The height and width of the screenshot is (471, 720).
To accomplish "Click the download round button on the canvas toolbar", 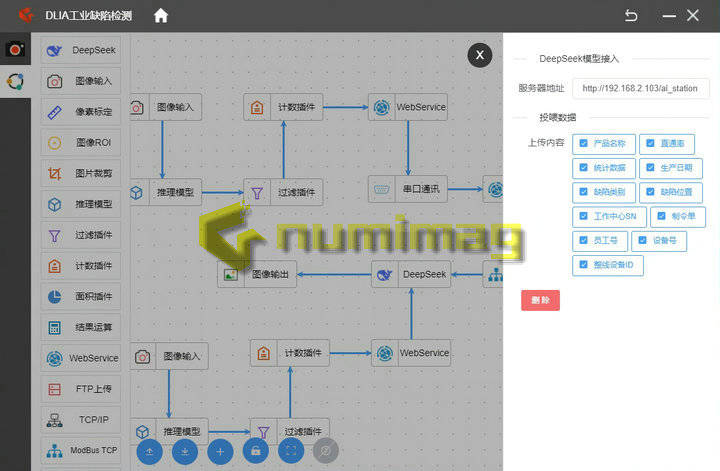I will tap(185, 451).
